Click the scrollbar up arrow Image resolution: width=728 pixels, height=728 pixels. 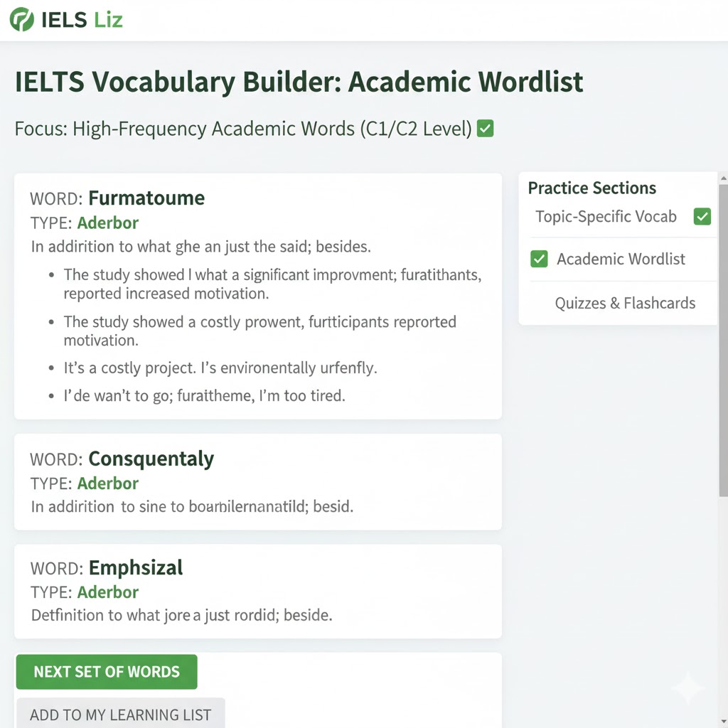(x=723, y=178)
